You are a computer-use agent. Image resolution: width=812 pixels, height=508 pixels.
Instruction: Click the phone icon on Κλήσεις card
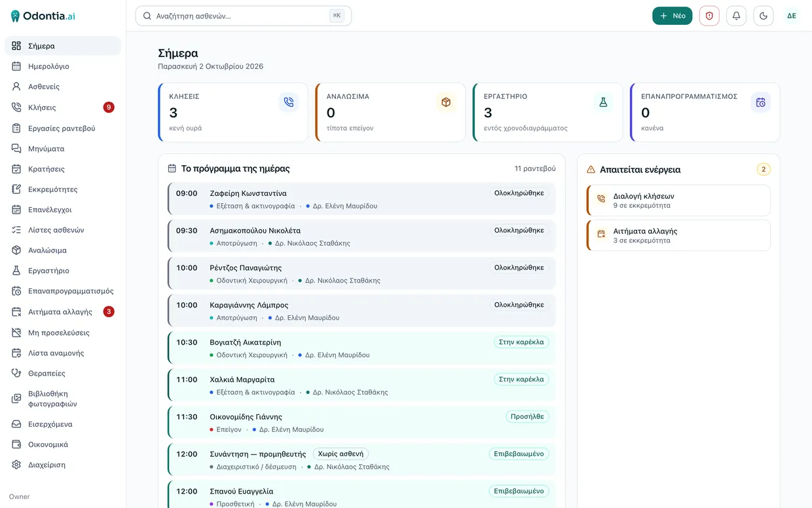(x=289, y=102)
